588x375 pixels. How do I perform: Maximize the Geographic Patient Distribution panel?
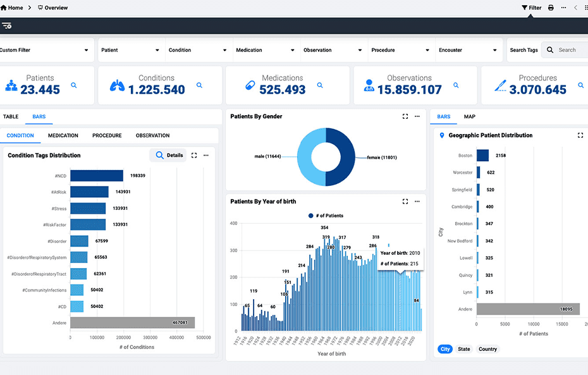580,135
